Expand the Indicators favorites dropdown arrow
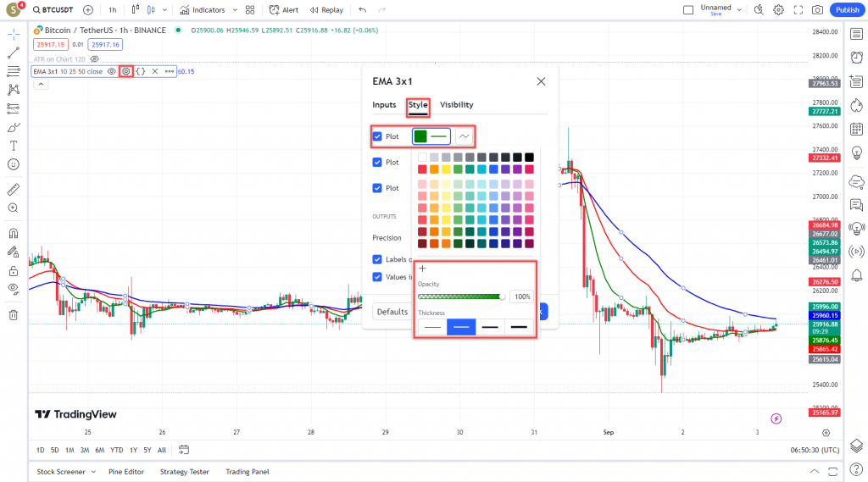 (235, 10)
